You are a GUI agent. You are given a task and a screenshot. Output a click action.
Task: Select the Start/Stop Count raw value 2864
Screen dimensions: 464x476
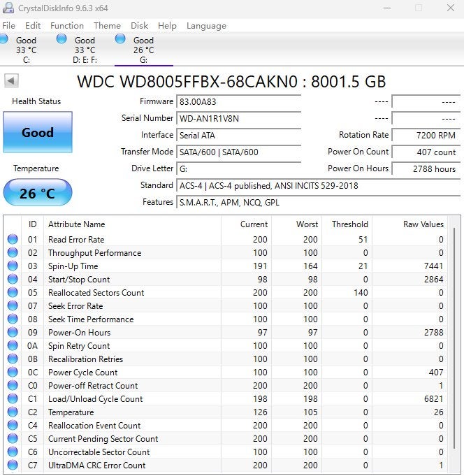(x=433, y=280)
